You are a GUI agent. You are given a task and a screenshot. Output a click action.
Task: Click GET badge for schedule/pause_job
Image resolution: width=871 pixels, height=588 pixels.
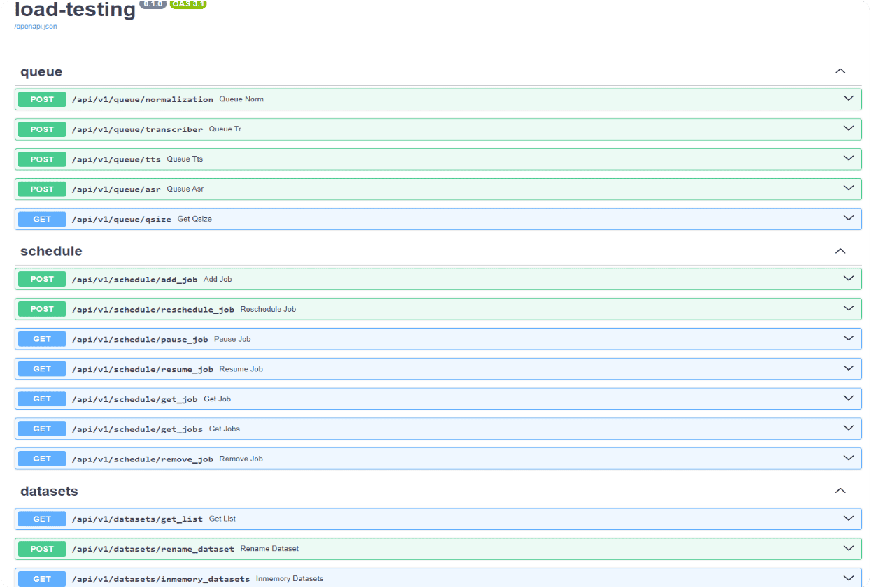pyautogui.click(x=42, y=339)
